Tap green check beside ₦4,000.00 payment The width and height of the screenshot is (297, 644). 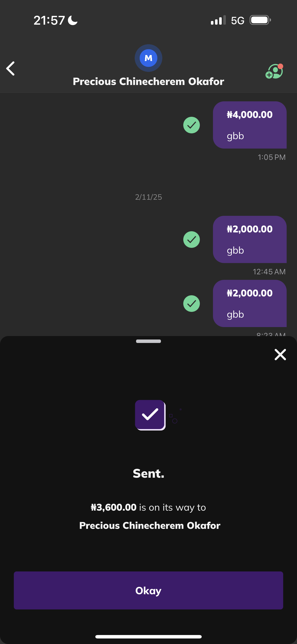tap(192, 125)
